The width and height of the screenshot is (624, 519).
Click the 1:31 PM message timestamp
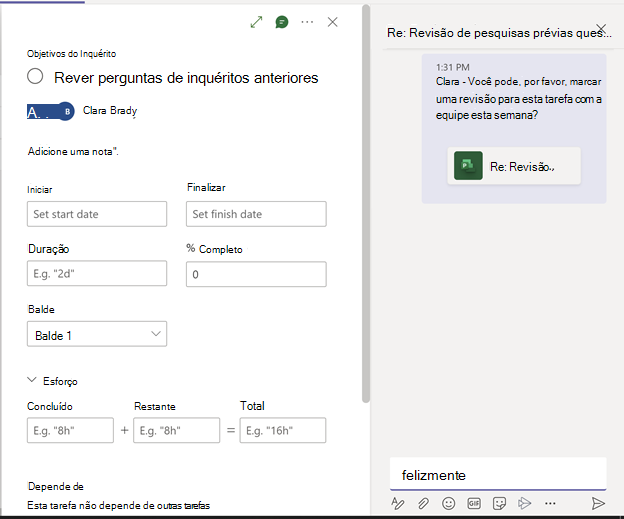[x=452, y=67]
